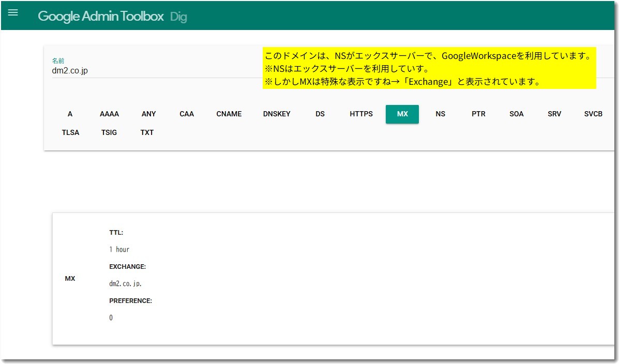Click the MX label in results card

pyautogui.click(x=70, y=278)
